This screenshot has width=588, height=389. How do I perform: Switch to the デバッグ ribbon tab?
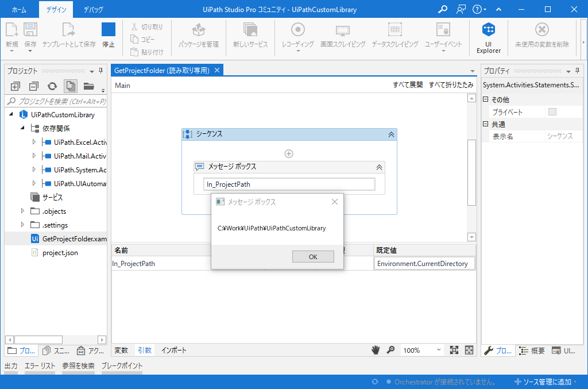pyautogui.click(x=93, y=10)
